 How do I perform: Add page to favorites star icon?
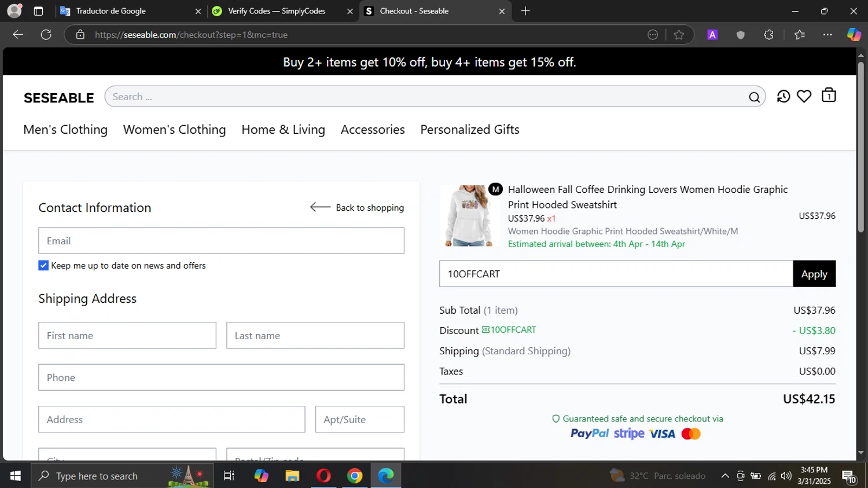click(x=679, y=35)
